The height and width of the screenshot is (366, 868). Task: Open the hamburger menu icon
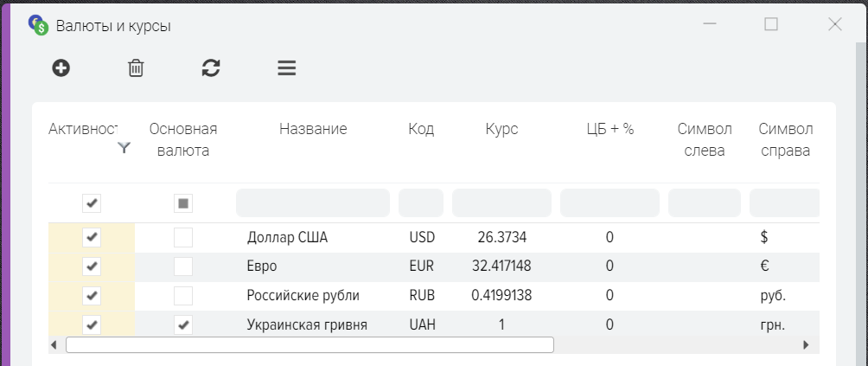pos(287,68)
